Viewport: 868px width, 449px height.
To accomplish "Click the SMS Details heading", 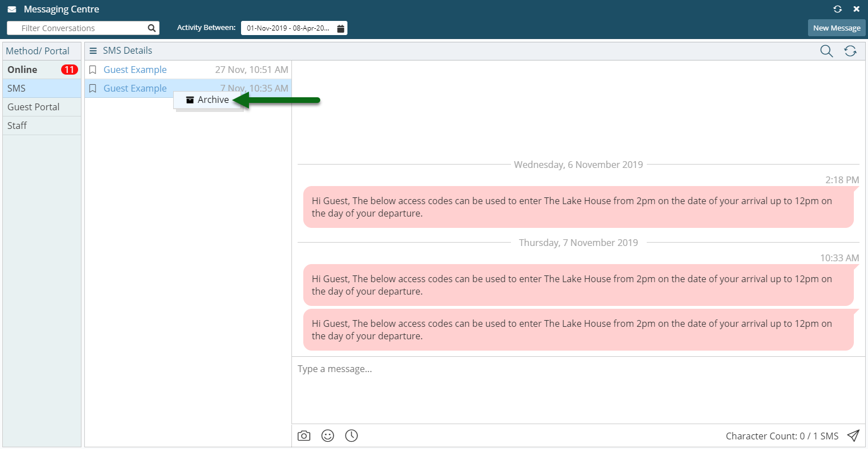I will pos(127,50).
